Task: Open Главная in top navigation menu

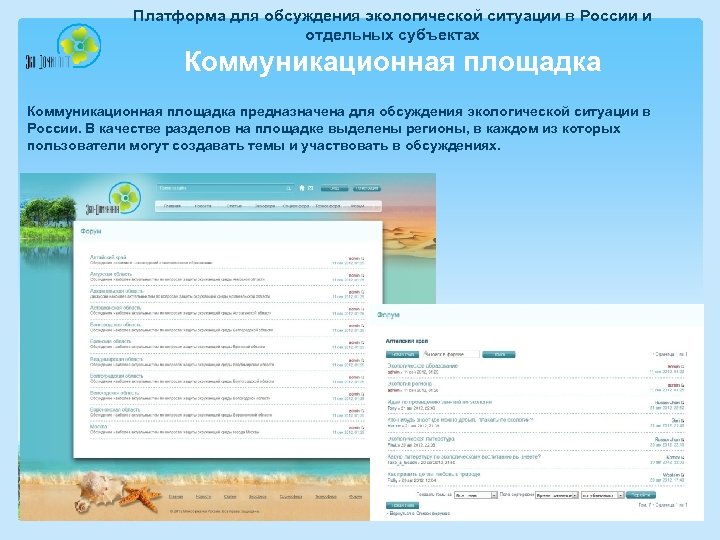Action: 172,206
